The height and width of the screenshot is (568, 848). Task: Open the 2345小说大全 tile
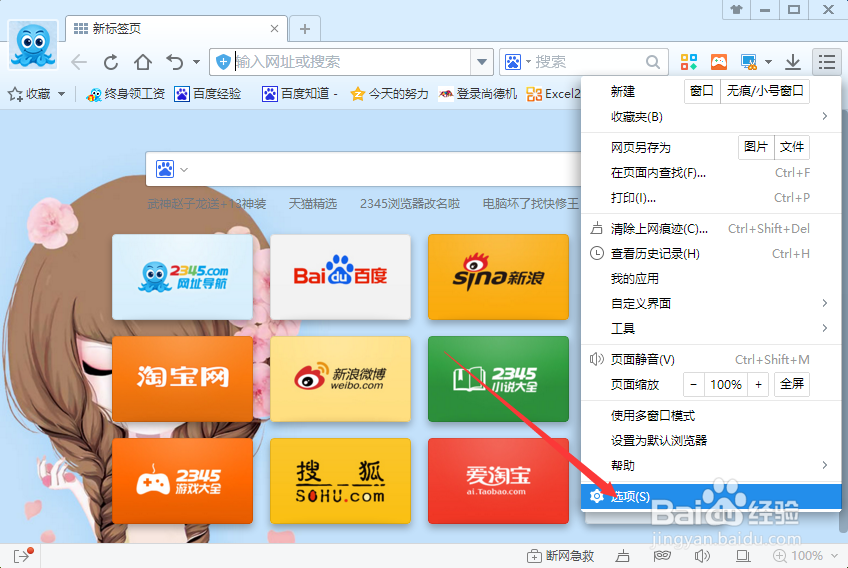(498, 379)
